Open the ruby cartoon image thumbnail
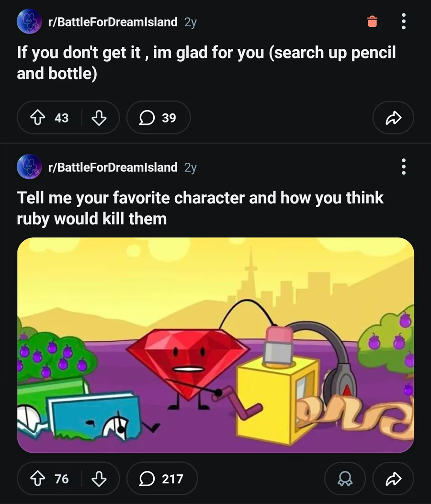The height and width of the screenshot is (504, 431). 215,345
